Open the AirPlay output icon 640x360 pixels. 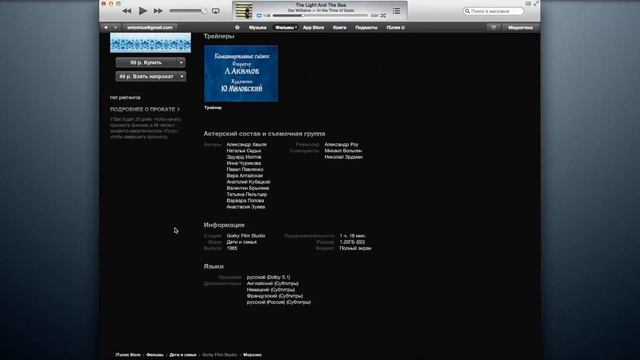216,11
